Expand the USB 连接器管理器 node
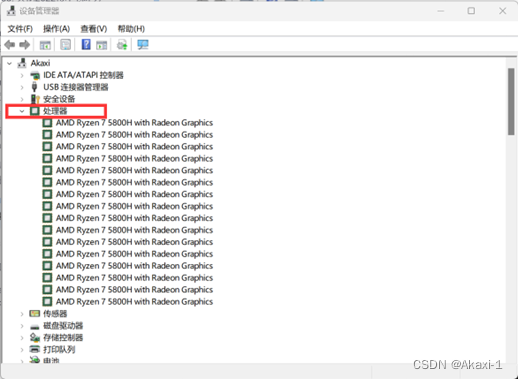This screenshot has width=518, height=379. click(22, 87)
